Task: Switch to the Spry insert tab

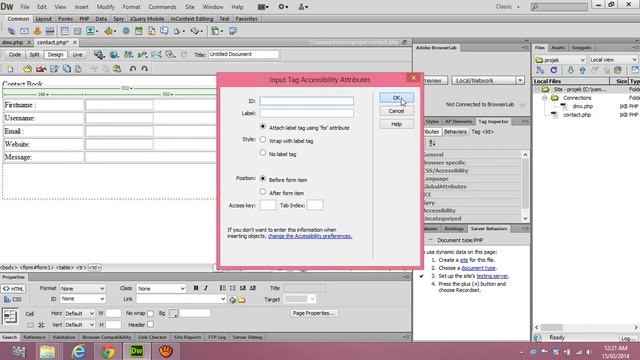Action: coord(118,19)
